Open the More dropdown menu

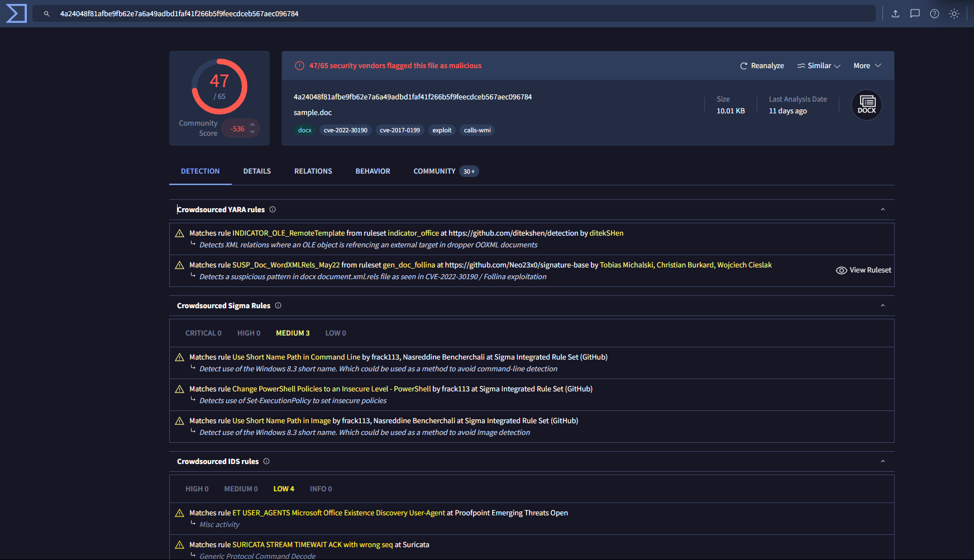click(867, 66)
